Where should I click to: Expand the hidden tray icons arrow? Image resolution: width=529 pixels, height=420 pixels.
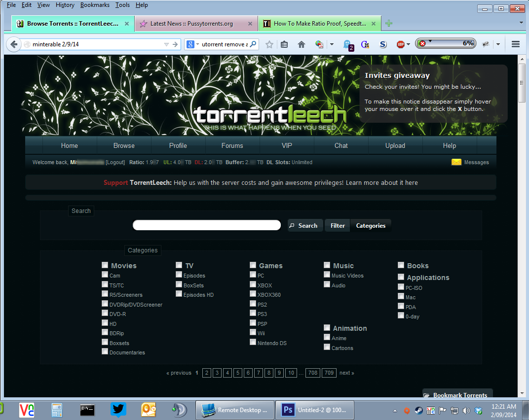[x=395, y=411]
